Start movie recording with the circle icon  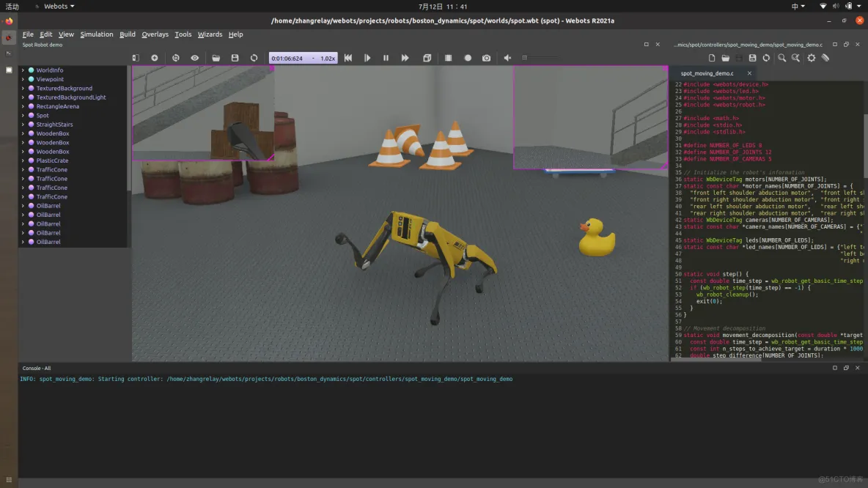[468, 58]
